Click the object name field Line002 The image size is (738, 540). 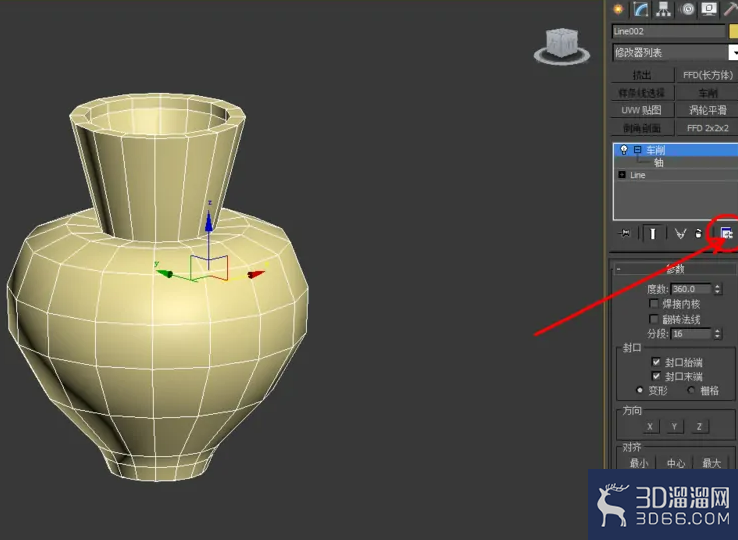(x=668, y=31)
